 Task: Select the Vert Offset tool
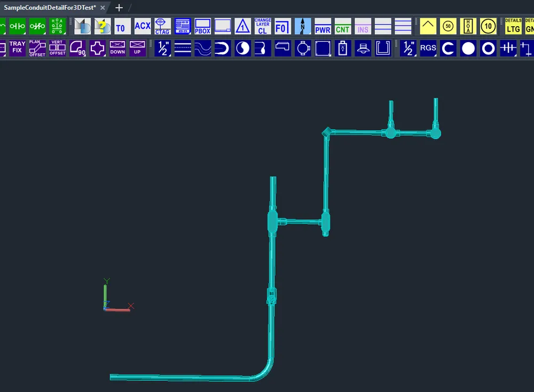point(58,48)
